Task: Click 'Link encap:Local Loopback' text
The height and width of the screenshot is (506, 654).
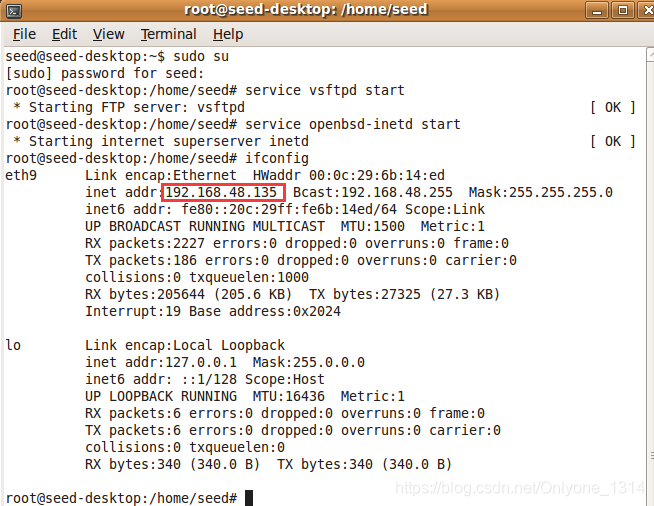Action: click(x=185, y=345)
